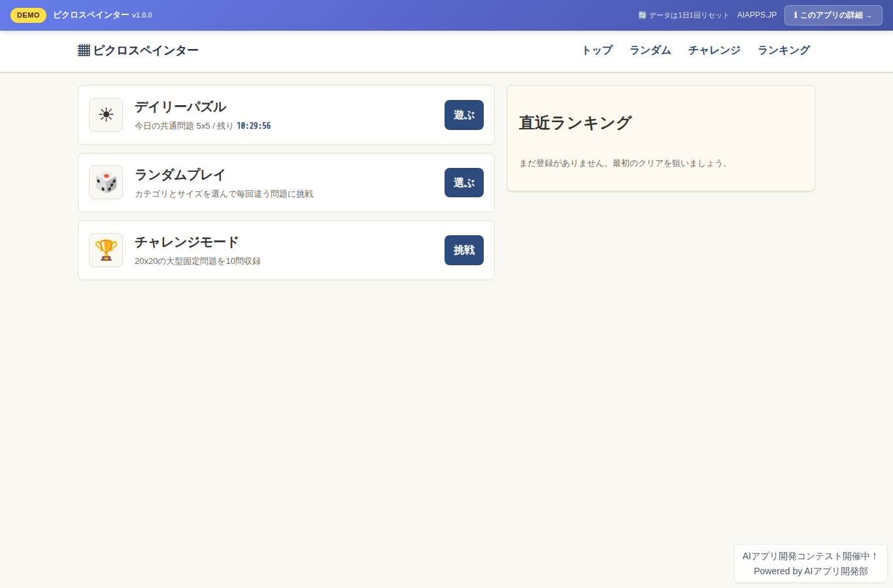Click the まだ登録がありません message
Image resolution: width=893 pixels, height=588 pixels.
coord(624,163)
